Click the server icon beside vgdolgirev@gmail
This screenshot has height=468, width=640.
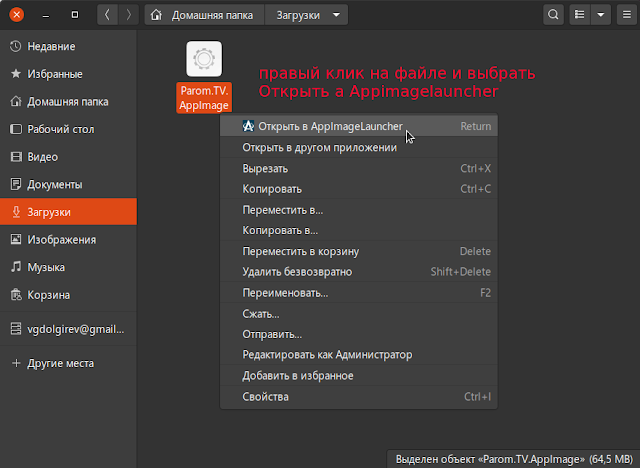pos(16,329)
